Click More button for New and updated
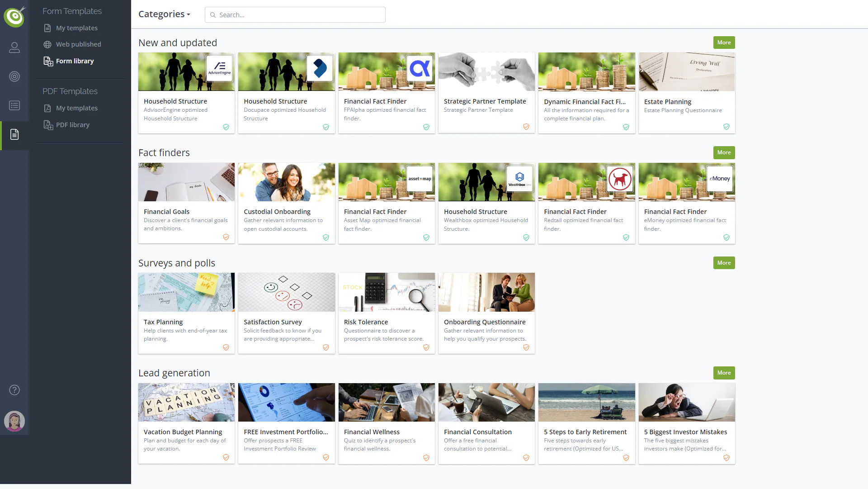Image resolution: width=868 pixels, height=489 pixels. (724, 43)
